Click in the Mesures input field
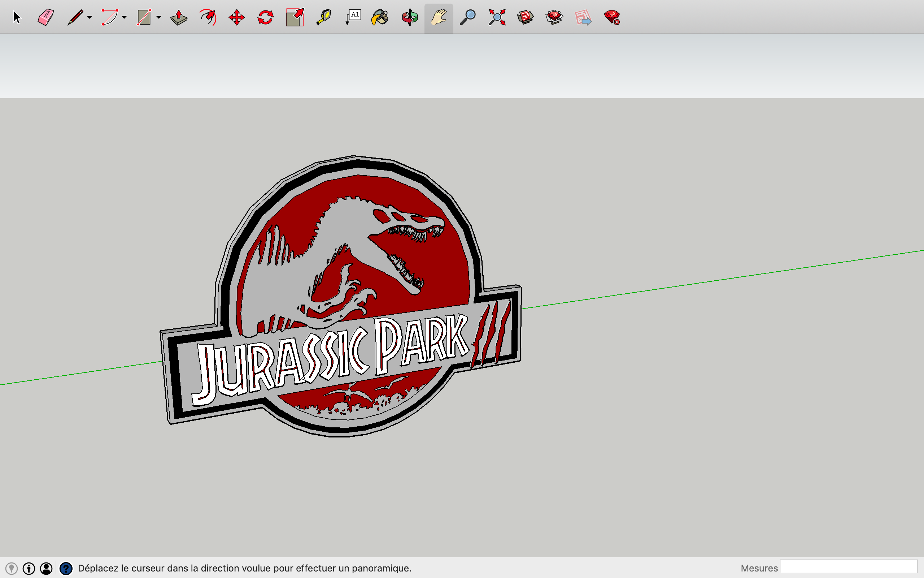 click(x=849, y=566)
